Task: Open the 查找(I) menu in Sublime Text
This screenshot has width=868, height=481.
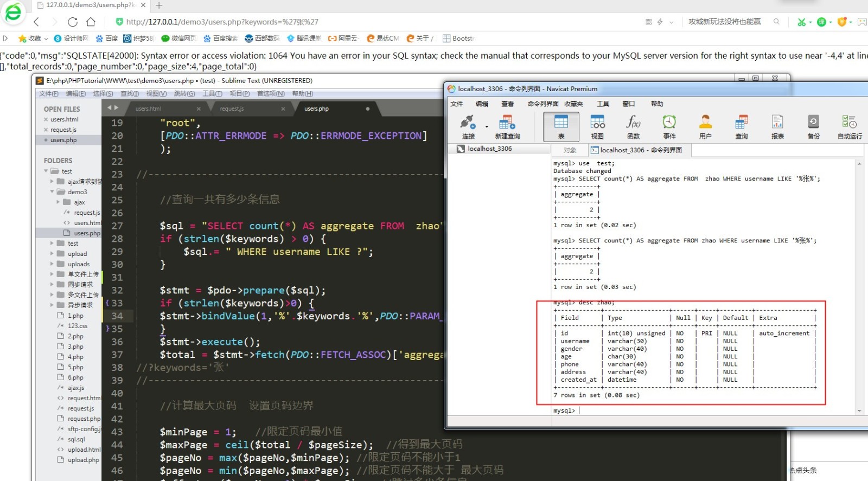Action: (129, 94)
